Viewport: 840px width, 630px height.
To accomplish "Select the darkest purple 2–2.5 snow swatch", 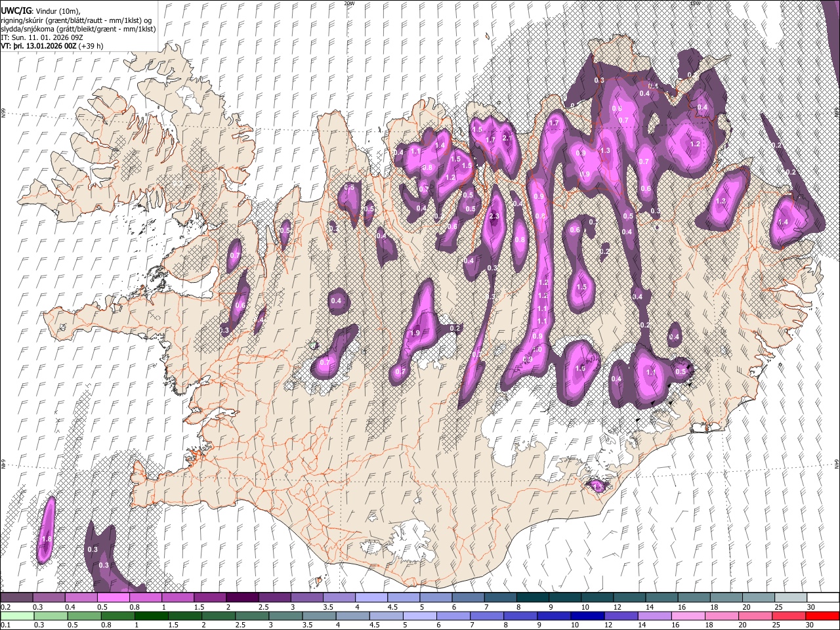I will pyautogui.click(x=242, y=598).
